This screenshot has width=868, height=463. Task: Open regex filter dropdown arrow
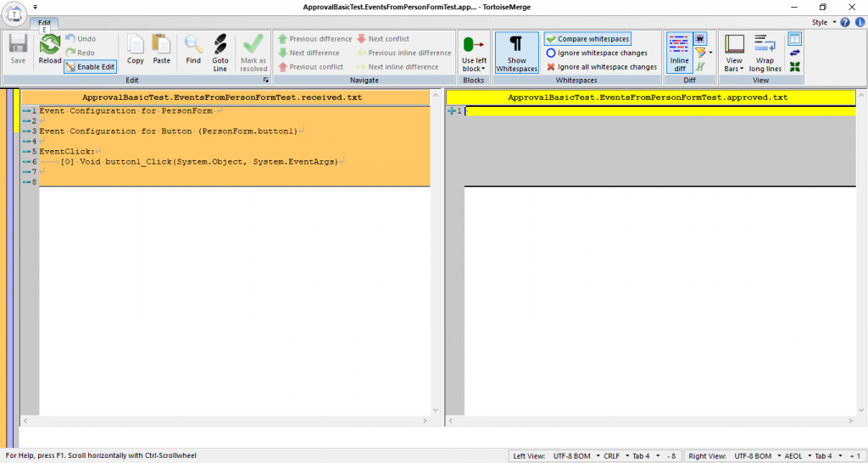pyautogui.click(x=710, y=53)
